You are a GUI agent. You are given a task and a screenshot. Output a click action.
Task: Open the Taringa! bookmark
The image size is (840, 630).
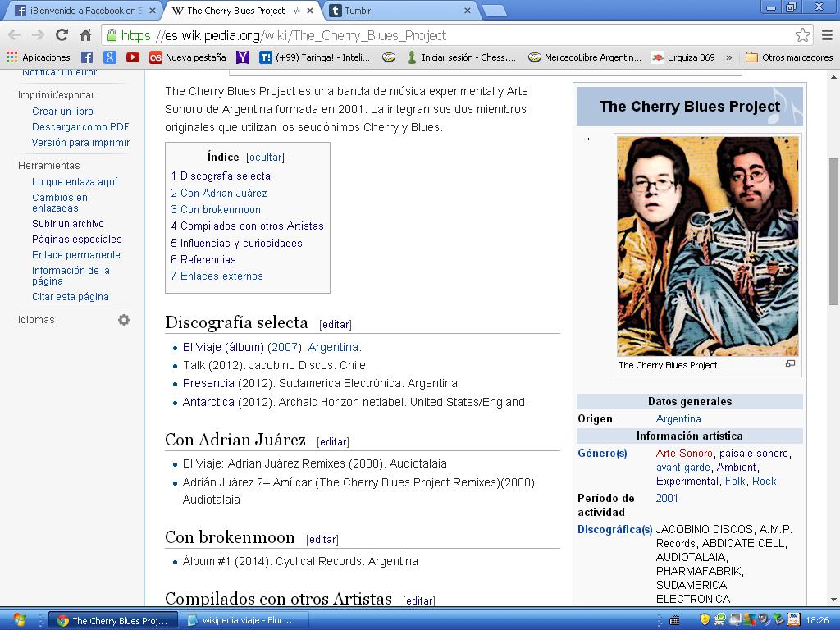[314, 57]
